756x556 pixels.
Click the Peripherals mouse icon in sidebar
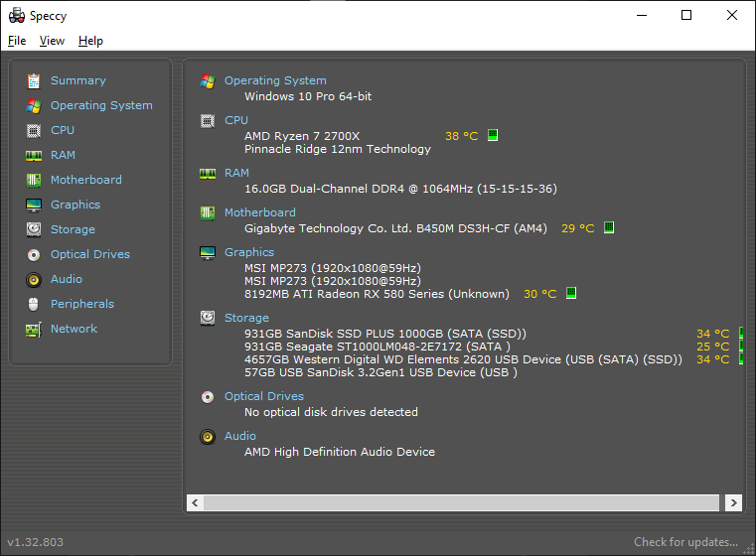pyautogui.click(x=33, y=304)
